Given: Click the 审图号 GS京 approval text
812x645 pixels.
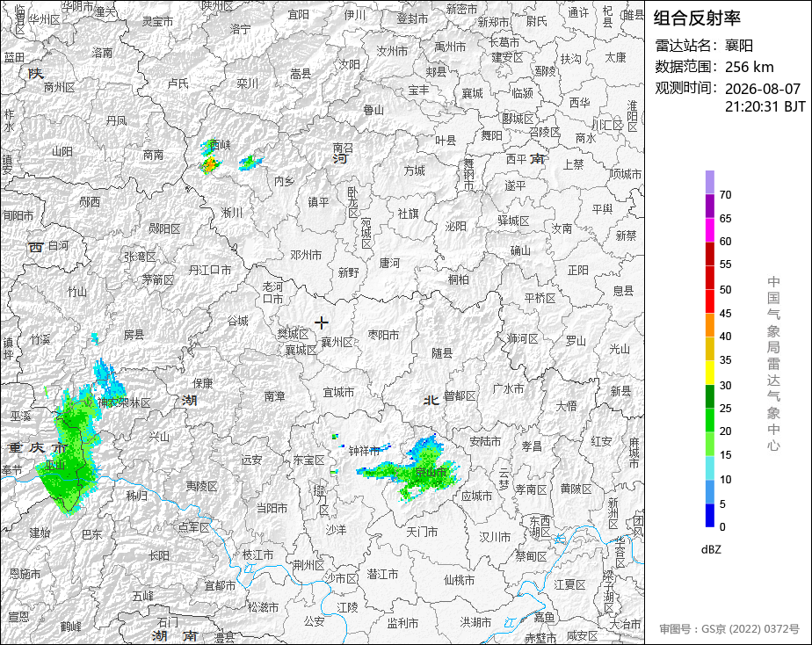Looking at the screenshot, I should point(729,629).
